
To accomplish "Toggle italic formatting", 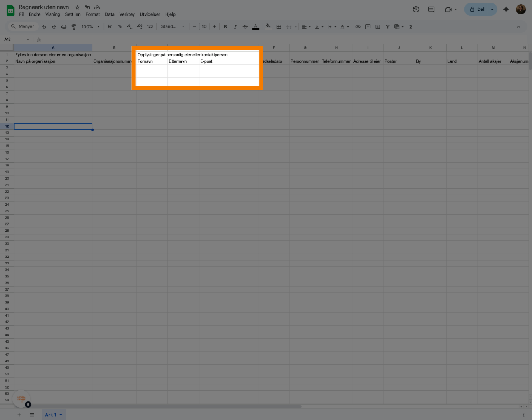I will (235, 26).
